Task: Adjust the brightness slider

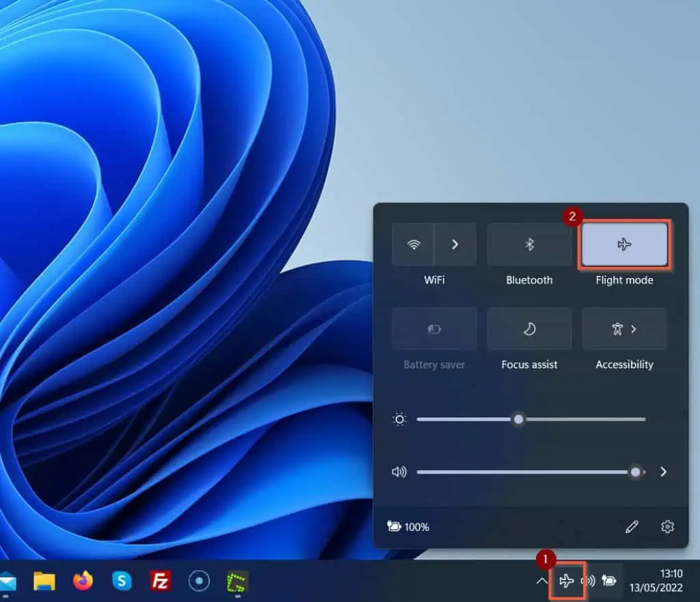Action: pos(518,419)
